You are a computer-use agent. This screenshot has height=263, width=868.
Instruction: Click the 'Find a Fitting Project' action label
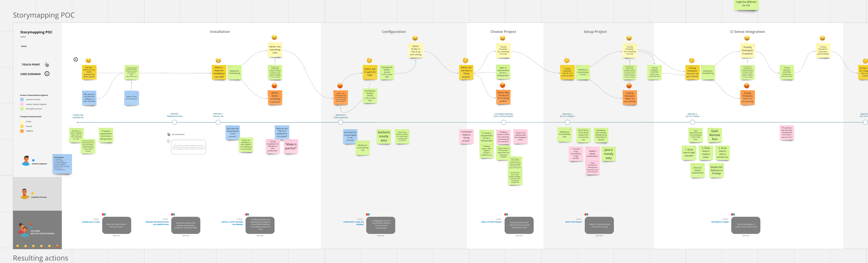491,222
